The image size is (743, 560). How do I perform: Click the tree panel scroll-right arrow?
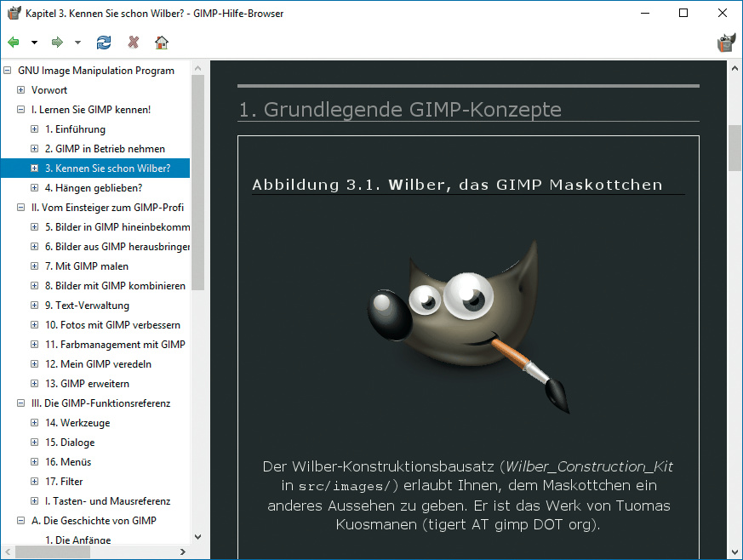point(183,552)
